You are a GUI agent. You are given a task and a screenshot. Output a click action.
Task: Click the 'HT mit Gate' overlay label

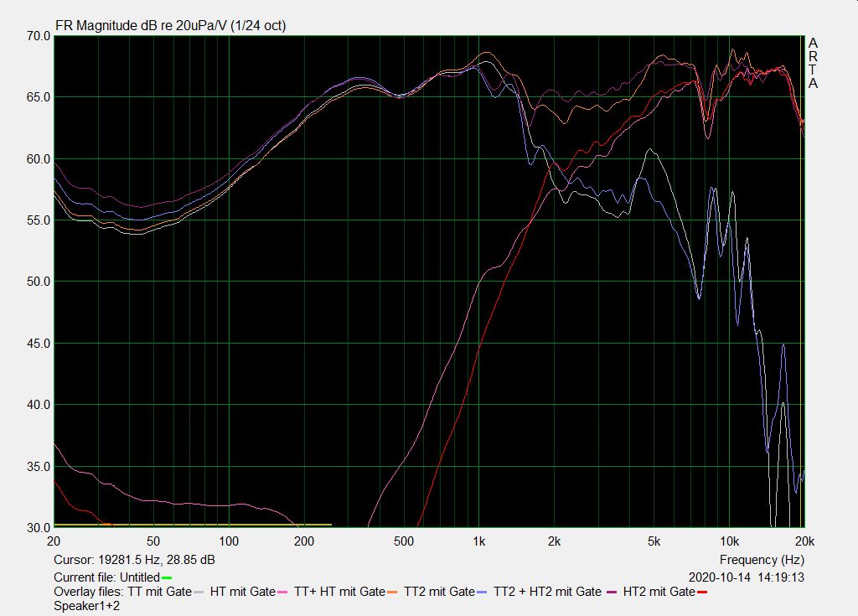242,592
